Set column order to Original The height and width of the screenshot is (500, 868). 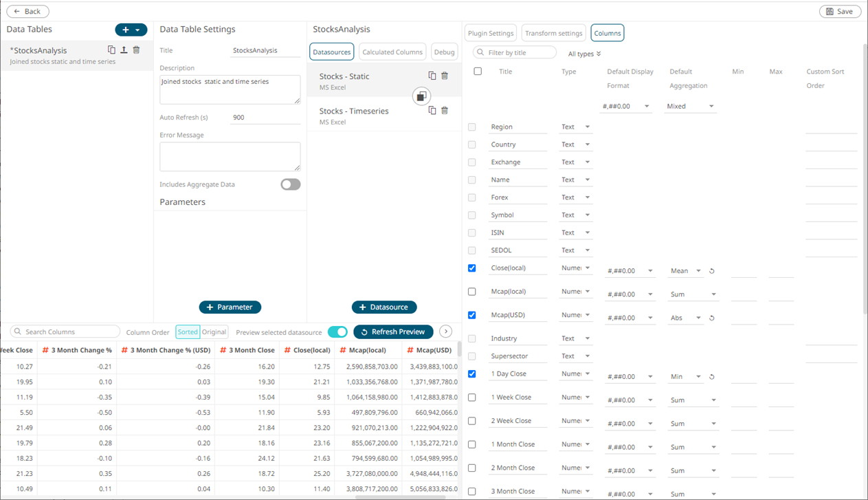coord(214,331)
